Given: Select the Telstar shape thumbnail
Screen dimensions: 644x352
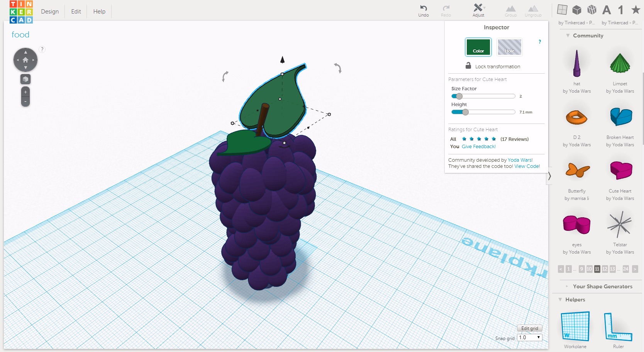Looking at the screenshot, I should click(x=620, y=224).
